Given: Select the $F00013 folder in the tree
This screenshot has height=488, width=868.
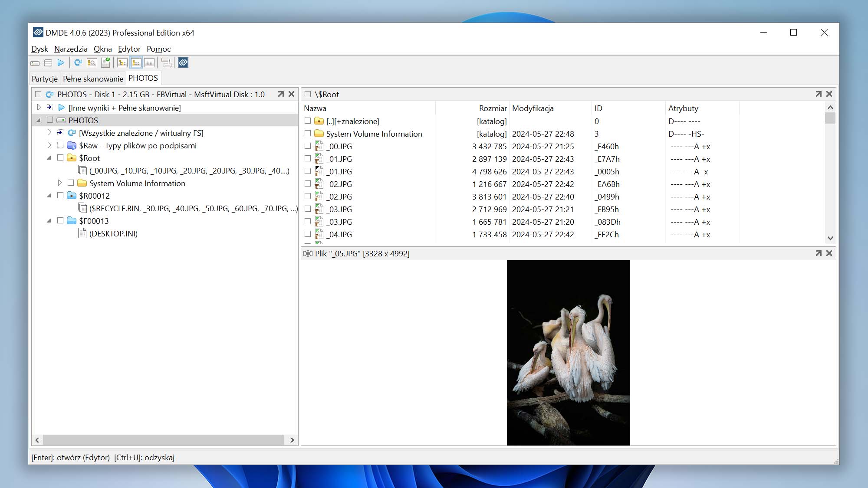Looking at the screenshot, I should 94,221.
